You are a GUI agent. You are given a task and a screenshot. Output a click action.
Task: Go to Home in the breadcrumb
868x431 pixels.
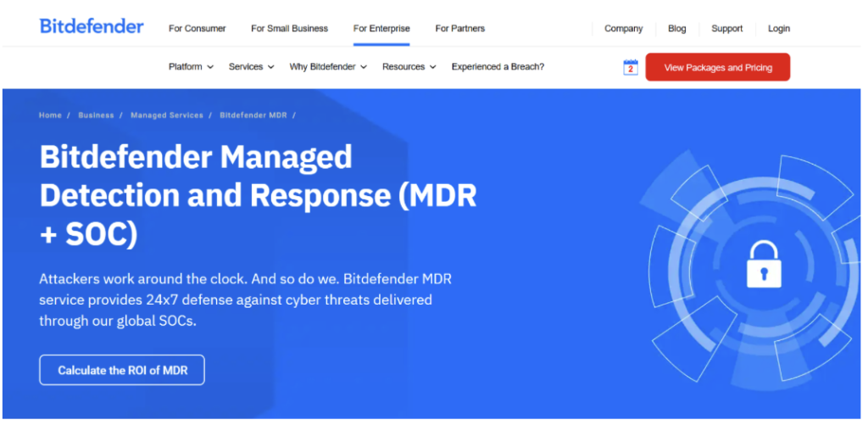coord(50,115)
